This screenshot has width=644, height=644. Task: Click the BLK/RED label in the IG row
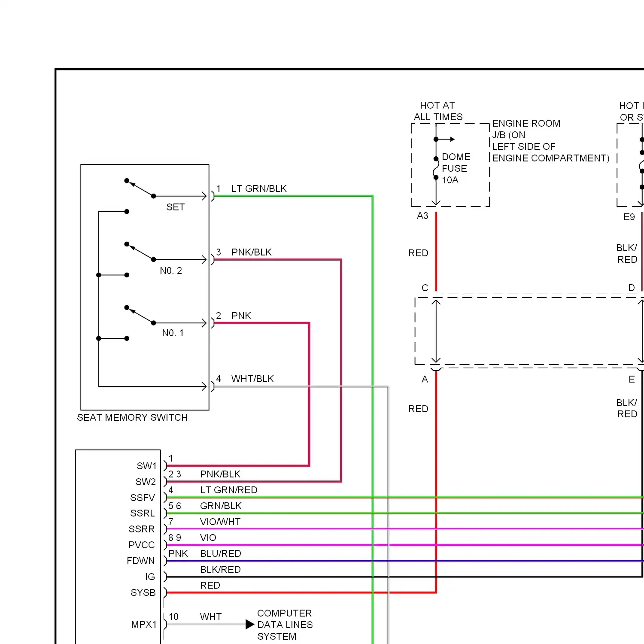[x=220, y=569]
